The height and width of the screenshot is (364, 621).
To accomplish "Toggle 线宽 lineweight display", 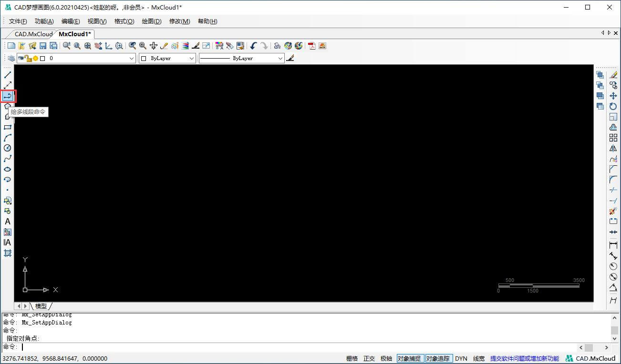I will pyautogui.click(x=479, y=358).
